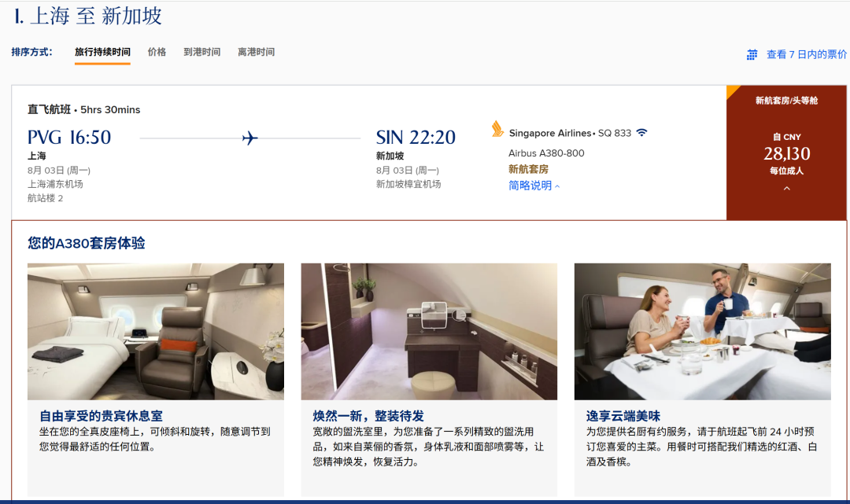Sort by 旅行持续时间 tab
The width and height of the screenshot is (850, 504).
click(102, 52)
